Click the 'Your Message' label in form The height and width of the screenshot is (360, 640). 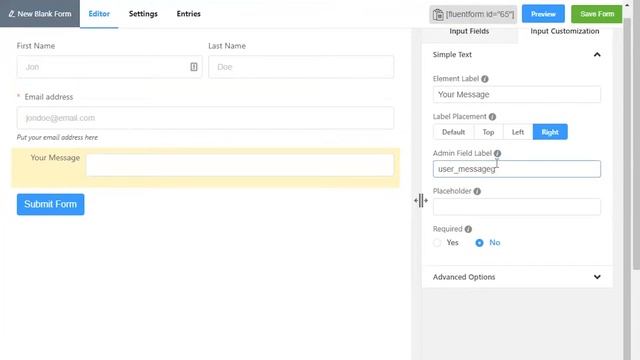[55, 158]
